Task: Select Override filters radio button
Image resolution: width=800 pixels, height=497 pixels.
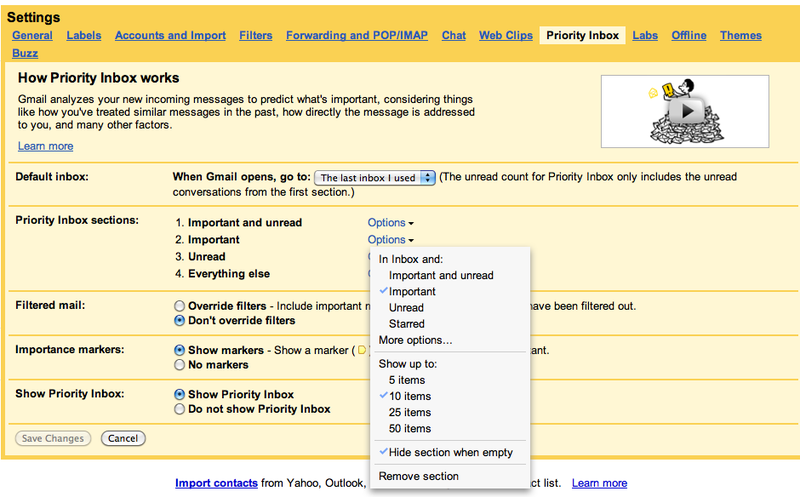Action: 179,306
